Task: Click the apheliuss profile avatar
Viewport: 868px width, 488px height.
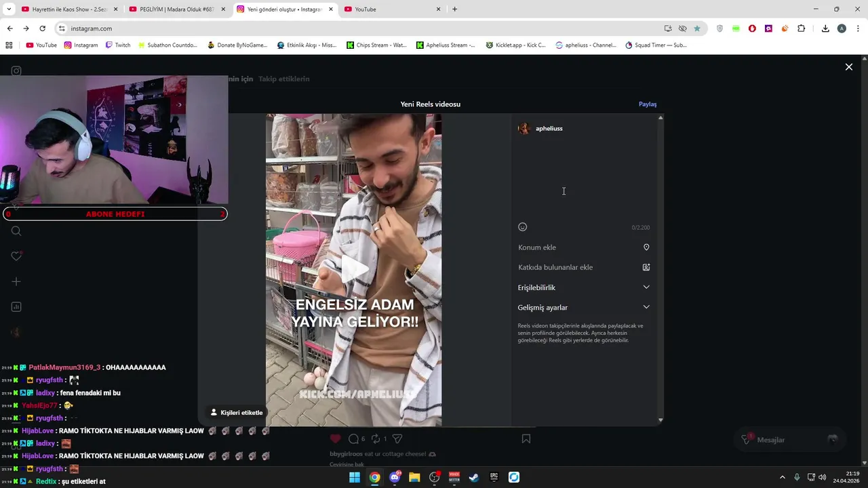Action: 524,129
